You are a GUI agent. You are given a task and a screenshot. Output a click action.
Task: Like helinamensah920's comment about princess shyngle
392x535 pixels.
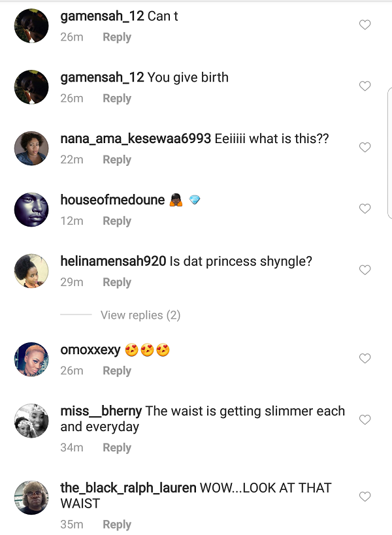tap(365, 270)
